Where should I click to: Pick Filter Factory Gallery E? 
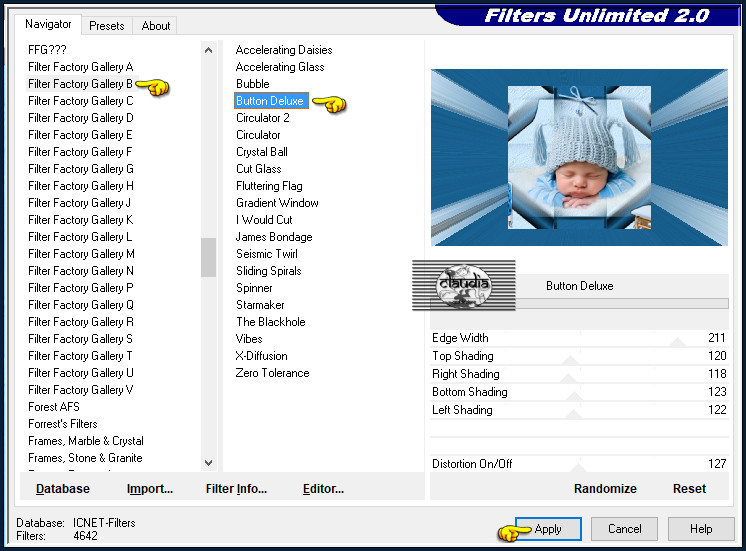[x=80, y=135]
